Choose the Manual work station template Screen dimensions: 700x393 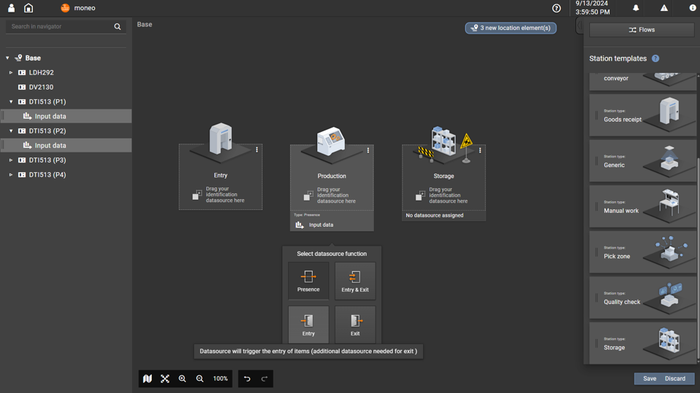[x=642, y=206]
